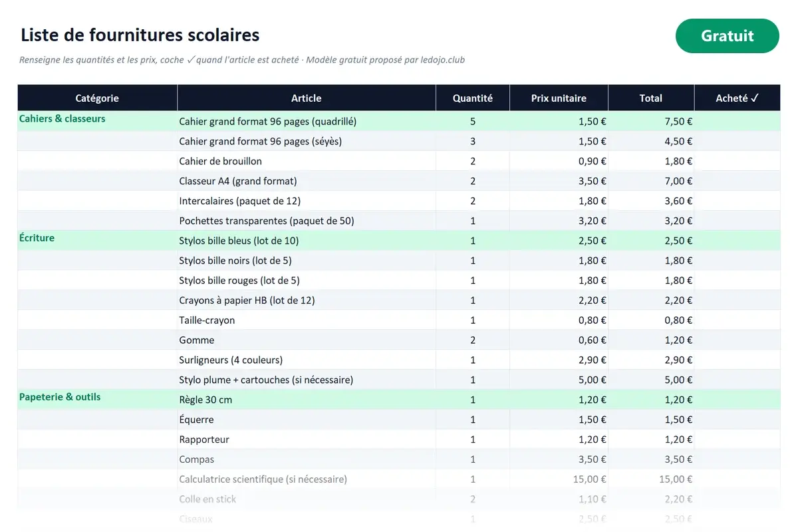Click the 'Écriture' category cell
798x532 pixels.
97,240
